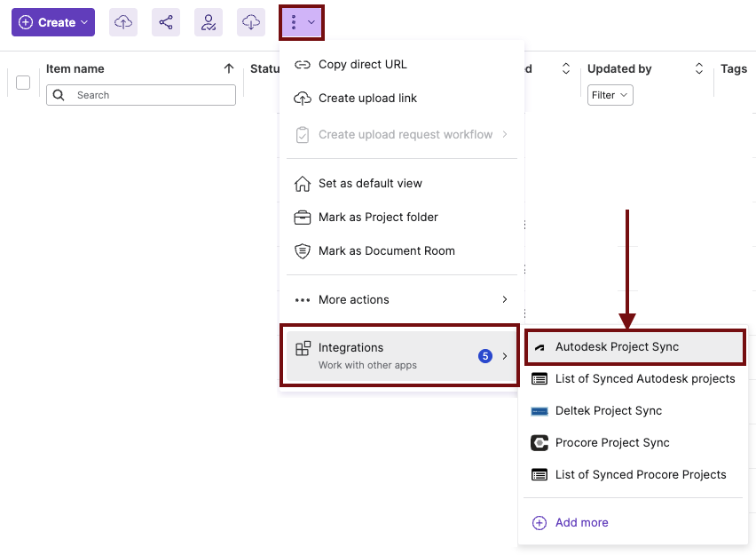The height and width of the screenshot is (555, 756).
Task: Click the cloud upload toolbar icon
Action: [x=123, y=22]
